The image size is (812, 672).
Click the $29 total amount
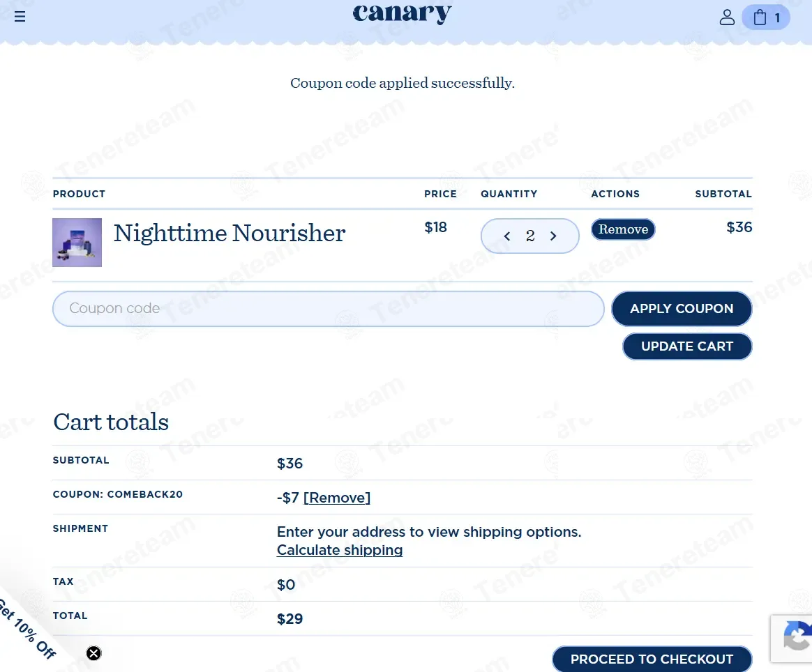(290, 619)
